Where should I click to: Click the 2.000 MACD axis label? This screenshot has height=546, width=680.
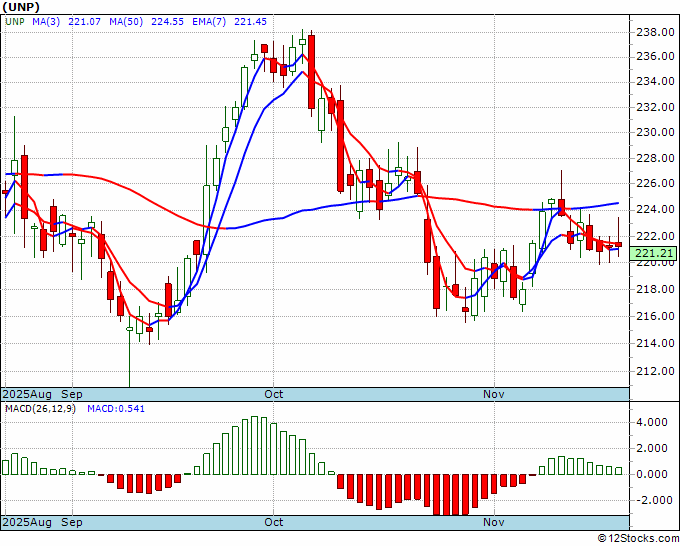653,448
